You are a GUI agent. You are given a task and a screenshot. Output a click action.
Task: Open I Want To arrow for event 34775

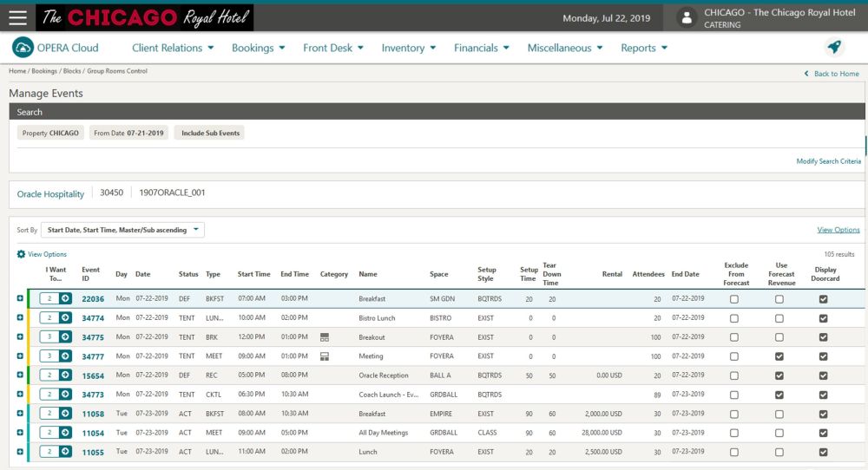(x=65, y=336)
